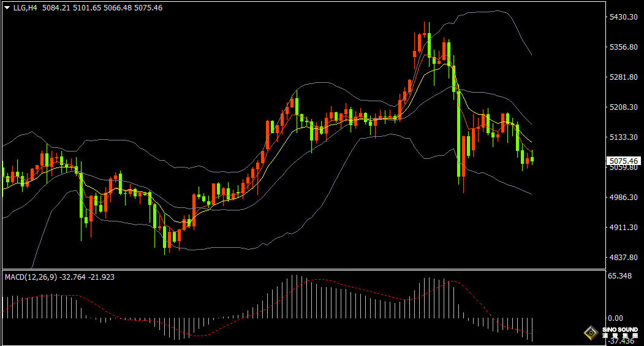
Task: Click the -37.436 MACD scale value
Action: tap(619, 341)
